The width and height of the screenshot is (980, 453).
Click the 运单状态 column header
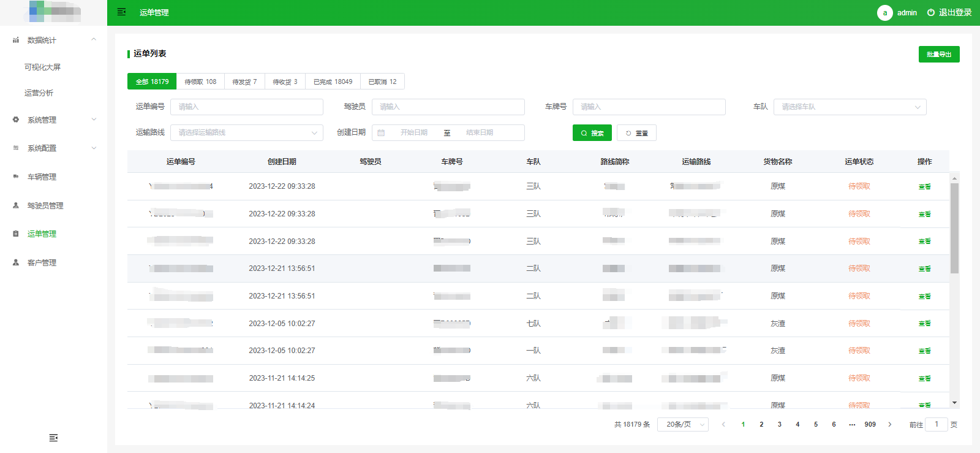click(x=859, y=162)
